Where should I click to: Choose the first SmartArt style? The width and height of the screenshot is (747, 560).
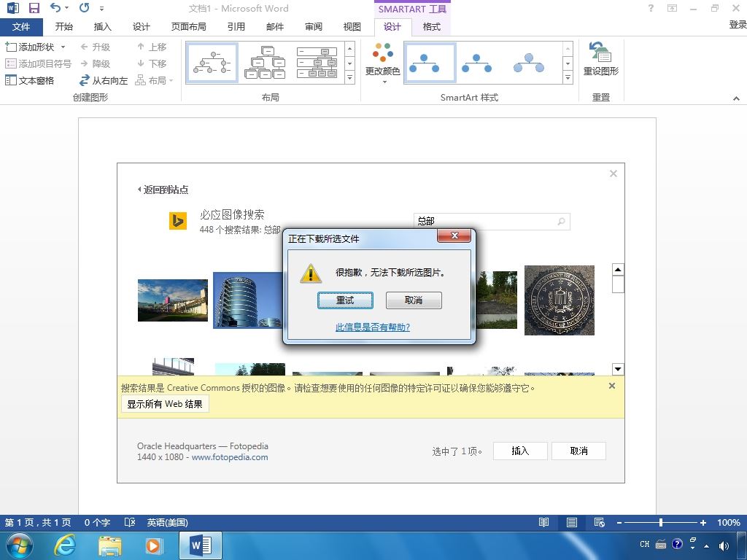coord(430,63)
